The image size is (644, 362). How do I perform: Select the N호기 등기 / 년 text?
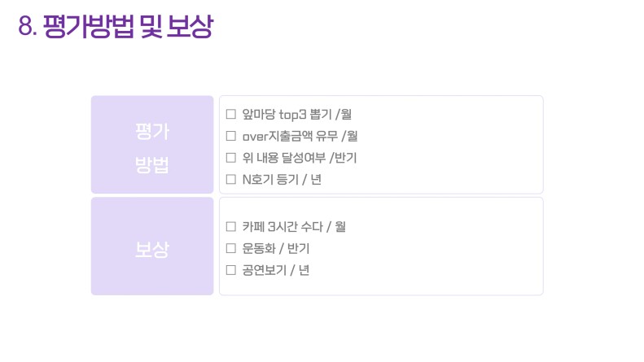click(x=282, y=179)
